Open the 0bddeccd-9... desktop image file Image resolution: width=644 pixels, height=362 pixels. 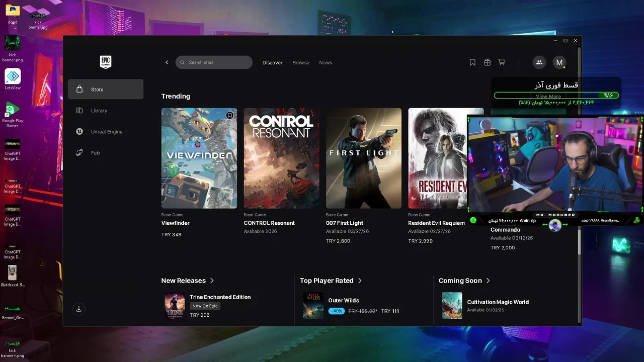13,276
